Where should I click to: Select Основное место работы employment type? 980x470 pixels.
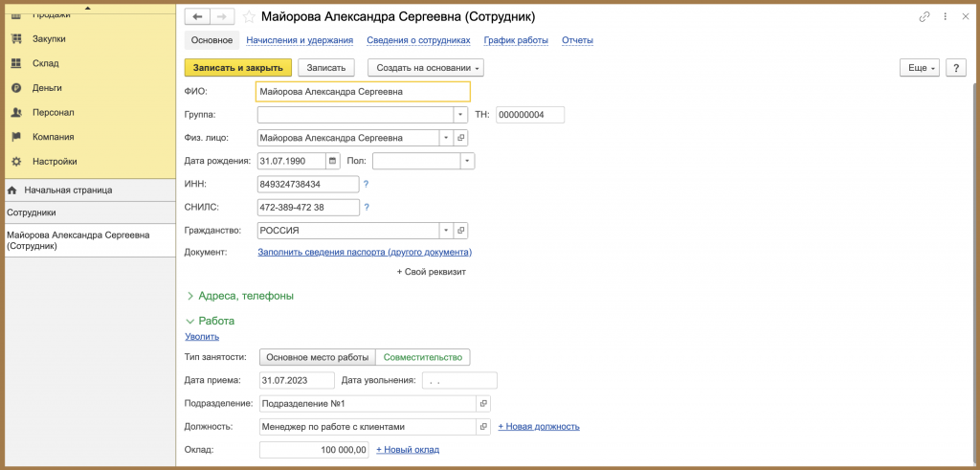click(318, 357)
